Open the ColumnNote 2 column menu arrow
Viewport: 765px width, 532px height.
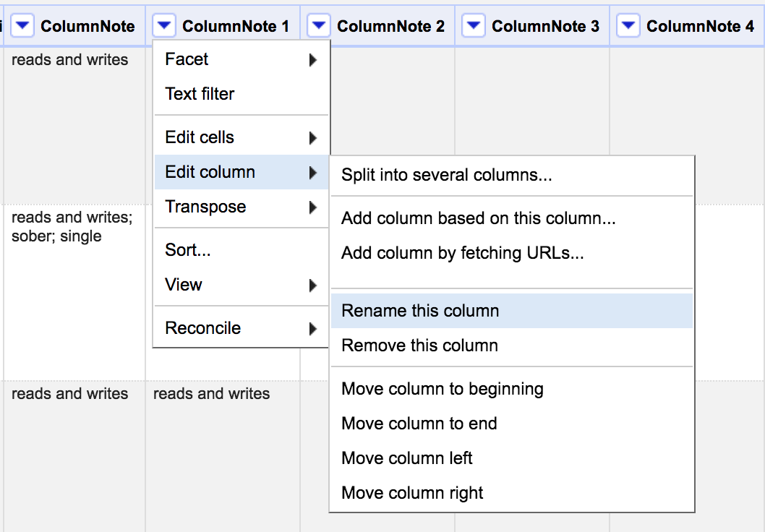pos(320,27)
